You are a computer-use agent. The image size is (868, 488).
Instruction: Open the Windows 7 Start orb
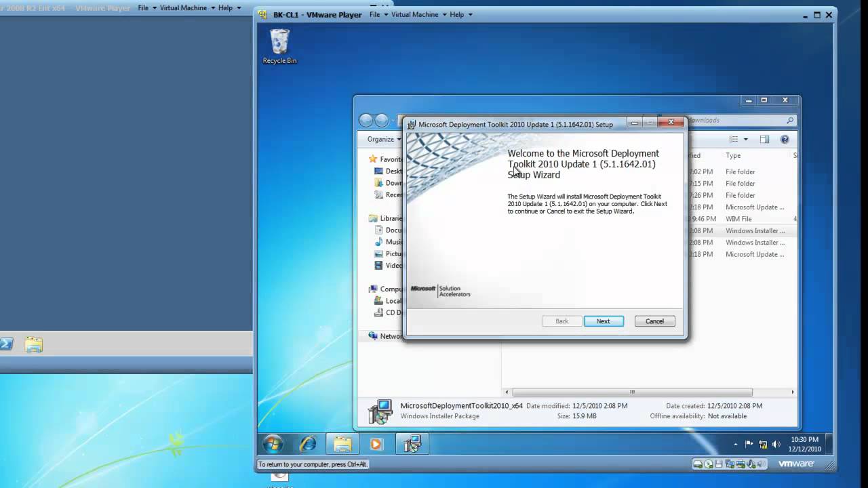(x=273, y=444)
